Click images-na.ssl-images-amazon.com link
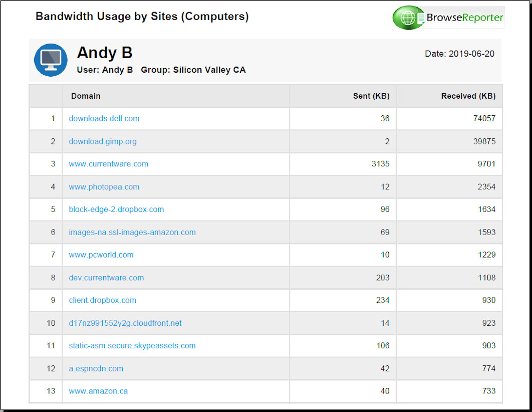Image resolution: width=532 pixels, height=412 pixels. [132, 233]
